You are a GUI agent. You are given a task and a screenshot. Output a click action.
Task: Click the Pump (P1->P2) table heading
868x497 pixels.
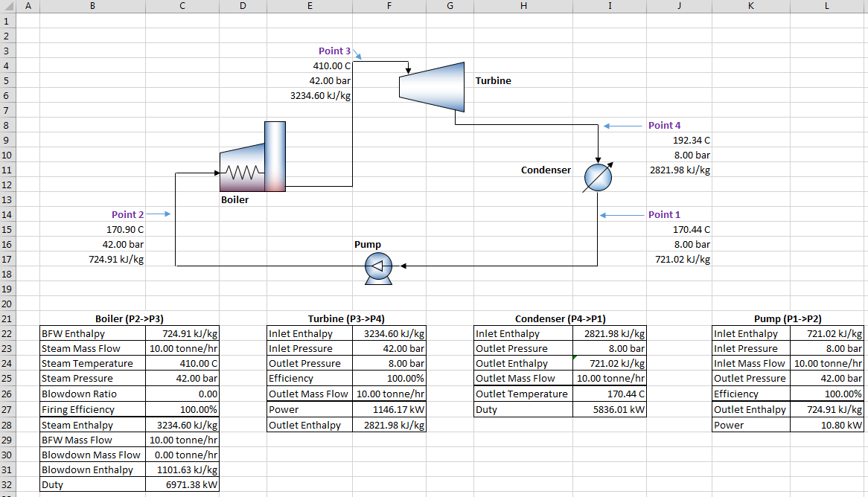click(x=788, y=318)
